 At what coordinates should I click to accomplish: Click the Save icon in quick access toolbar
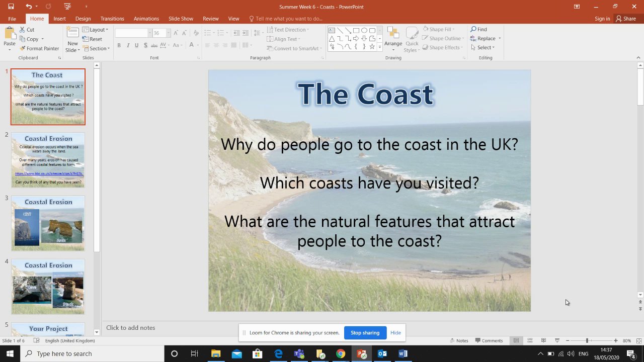click(11, 7)
